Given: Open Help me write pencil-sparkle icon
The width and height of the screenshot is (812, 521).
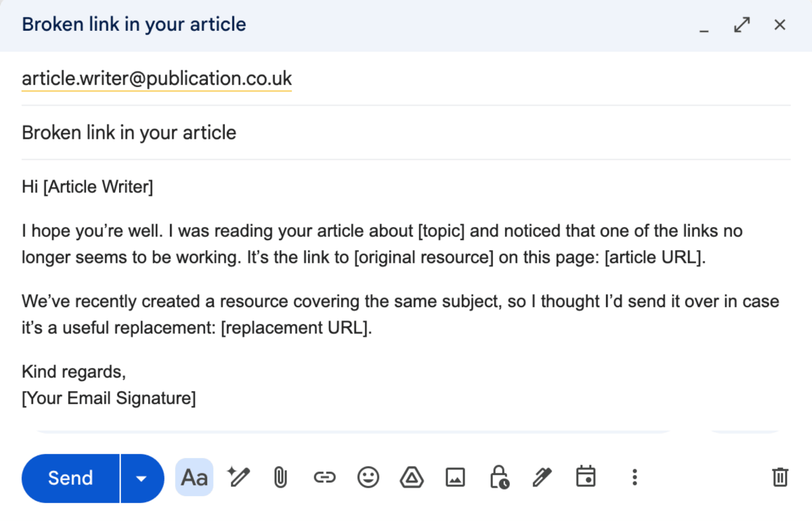Looking at the screenshot, I should [x=238, y=477].
